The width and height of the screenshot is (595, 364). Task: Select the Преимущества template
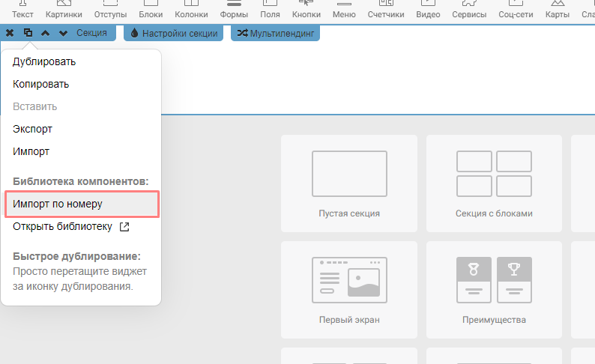tap(494, 290)
